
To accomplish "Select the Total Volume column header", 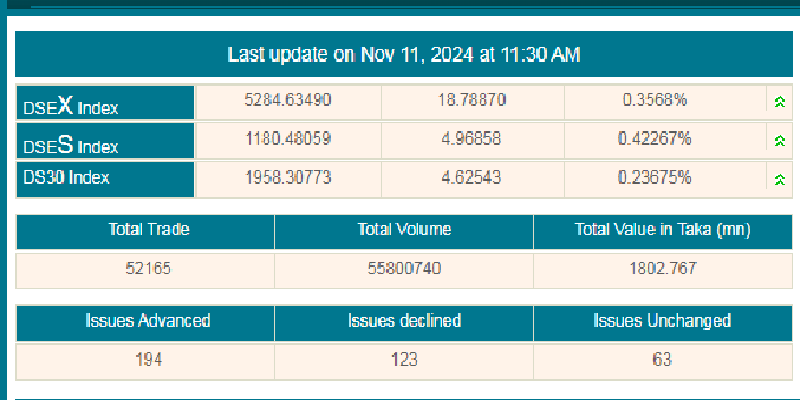I will (x=404, y=230).
